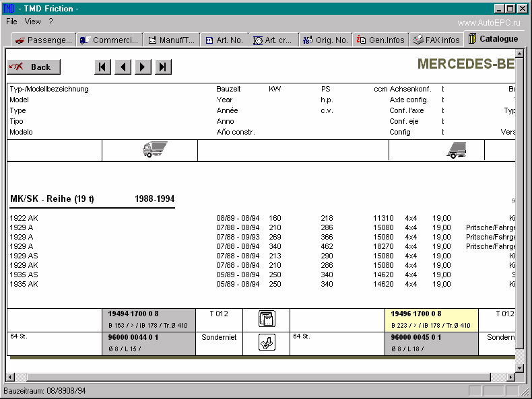Click the vertical scrollbar thumb
Image resolution: width=532 pixels, height=399 pixels.
pyautogui.click(x=519, y=203)
